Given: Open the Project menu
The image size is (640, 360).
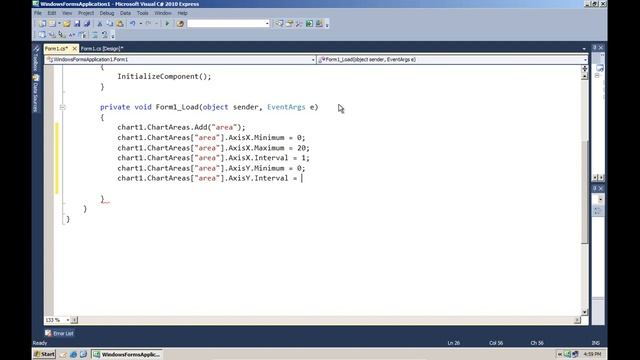Looking at the screenshot, I should (x=86, y=13).
